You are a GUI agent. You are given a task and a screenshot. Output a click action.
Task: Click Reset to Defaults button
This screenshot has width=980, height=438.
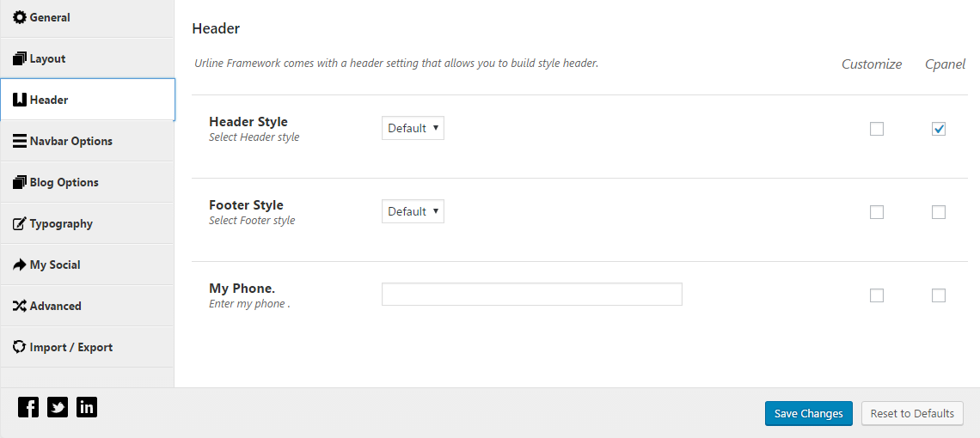pos(912,414)
